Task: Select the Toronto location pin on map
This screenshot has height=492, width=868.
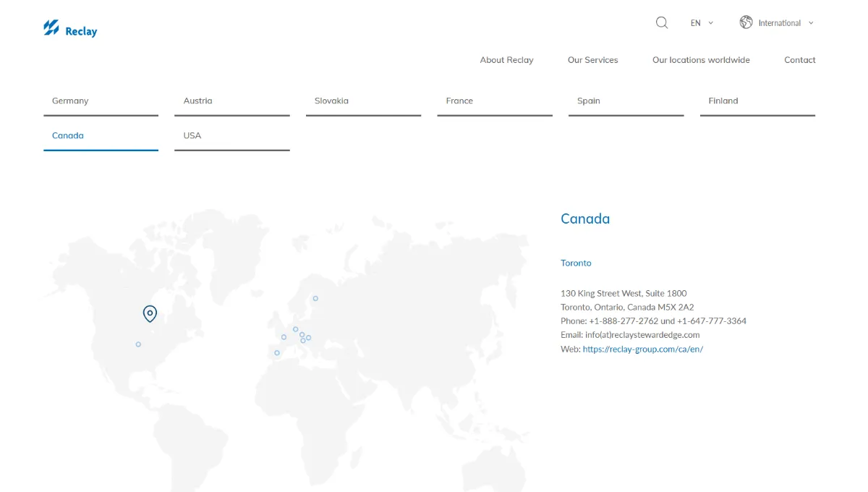Action: [x=150, y=313]
